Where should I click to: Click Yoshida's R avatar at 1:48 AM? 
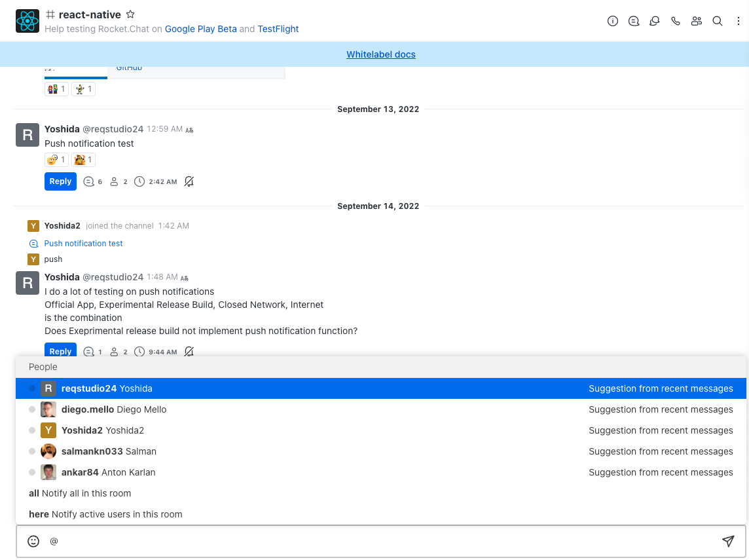coord(27,283)
